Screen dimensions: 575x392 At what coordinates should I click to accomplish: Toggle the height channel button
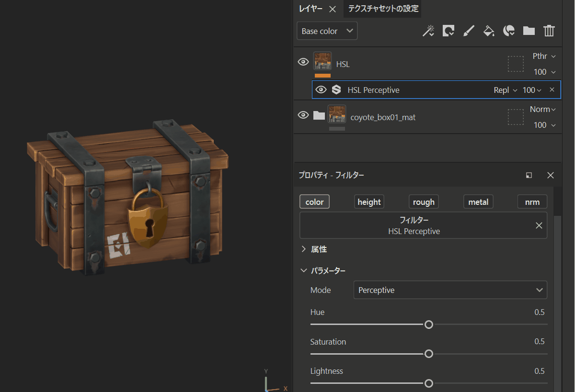[x=369, y=202]
